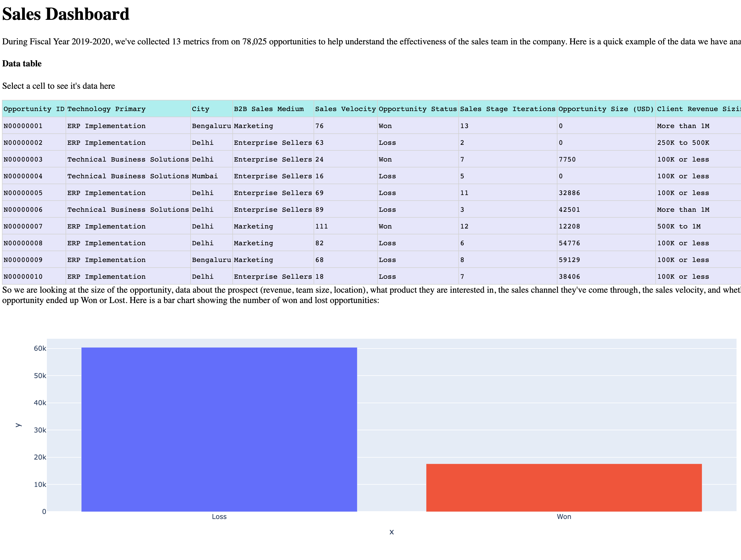Click the B2B Sales Medium header
This screenshot has width=741, height=560.
pos(273,109)
